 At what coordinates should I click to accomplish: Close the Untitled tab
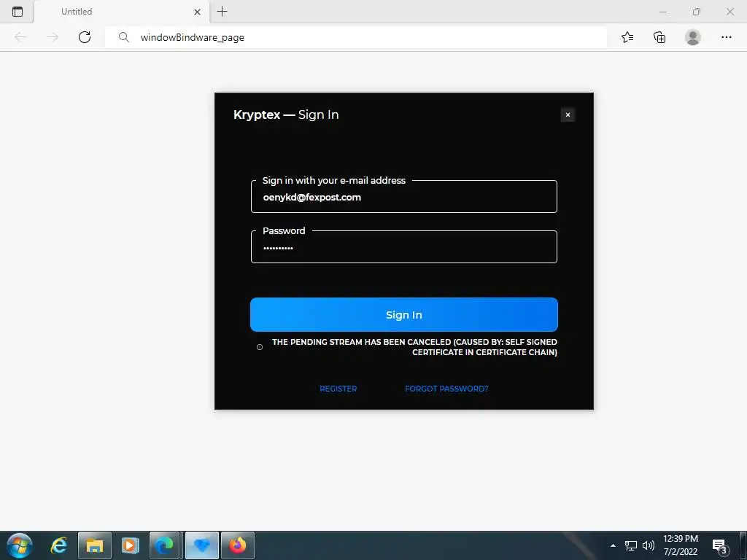(x=197, y=12)
